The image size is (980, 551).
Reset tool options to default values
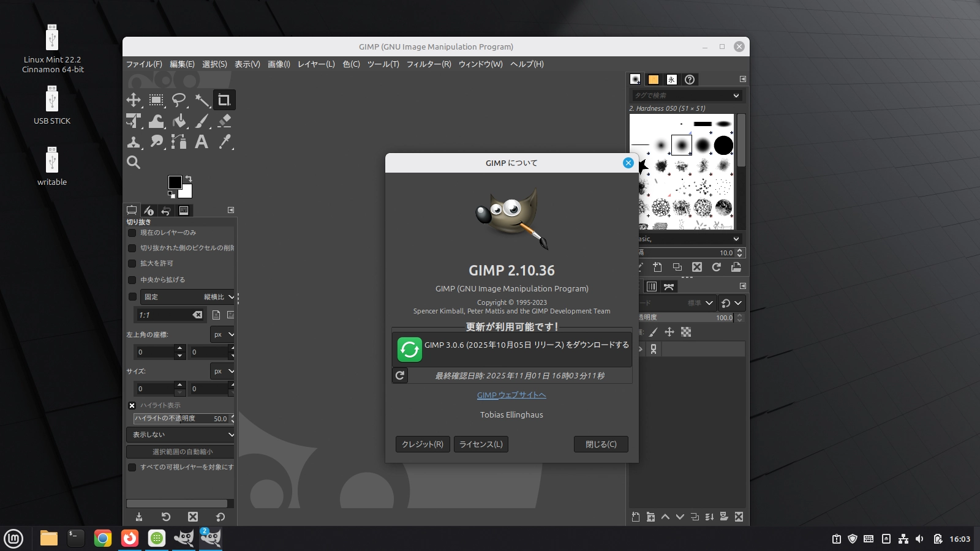tap(221, 517)
